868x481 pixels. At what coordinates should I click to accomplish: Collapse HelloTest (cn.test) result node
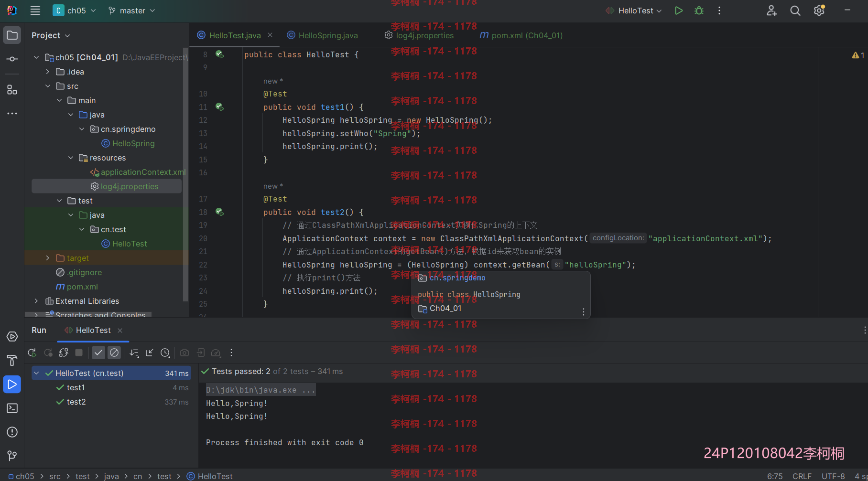[36, 373]
